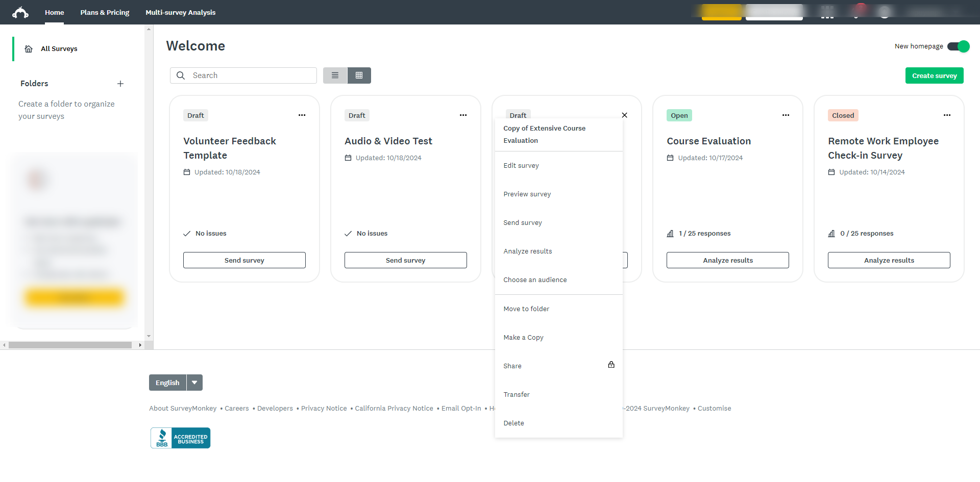Open options for Volunteer Feedback Template

point(302,115)
